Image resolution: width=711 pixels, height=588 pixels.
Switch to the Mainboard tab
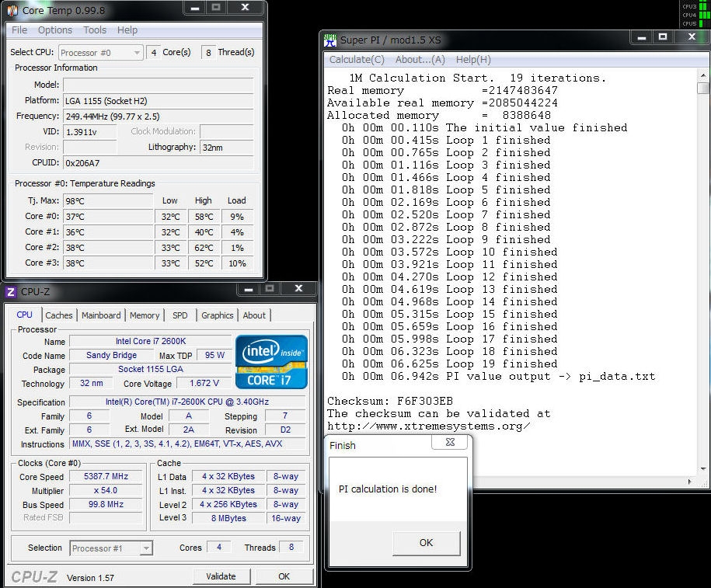(x=101, y=315)
